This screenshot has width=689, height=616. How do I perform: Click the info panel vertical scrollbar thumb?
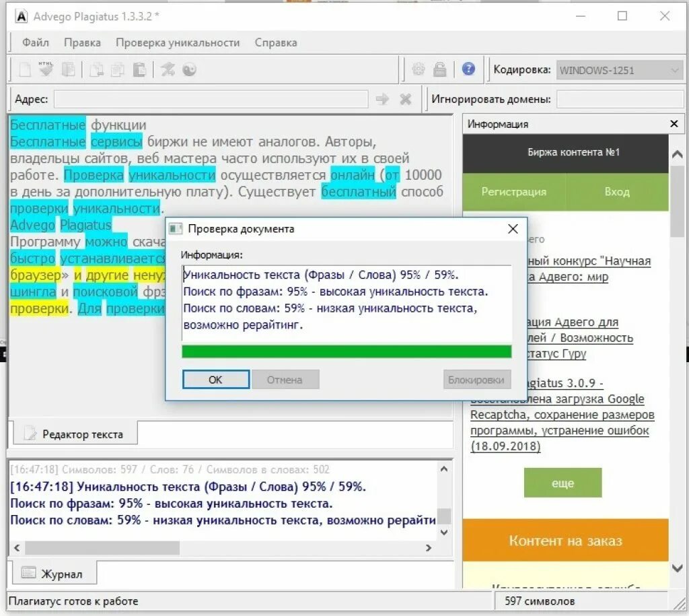pyautogui.click(x=677, y=201)
